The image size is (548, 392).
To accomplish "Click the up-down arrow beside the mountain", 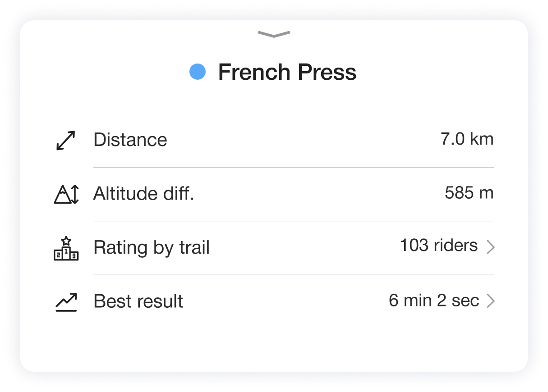I will coord(75,194).
